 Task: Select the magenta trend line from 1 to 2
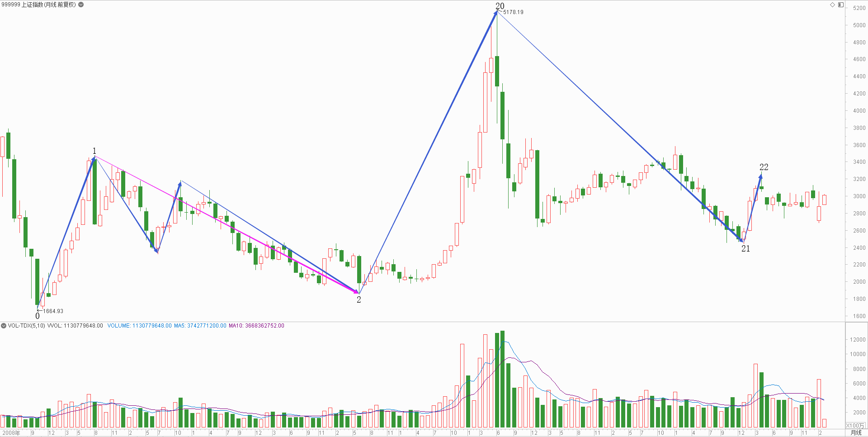click(x=226, y=224)
